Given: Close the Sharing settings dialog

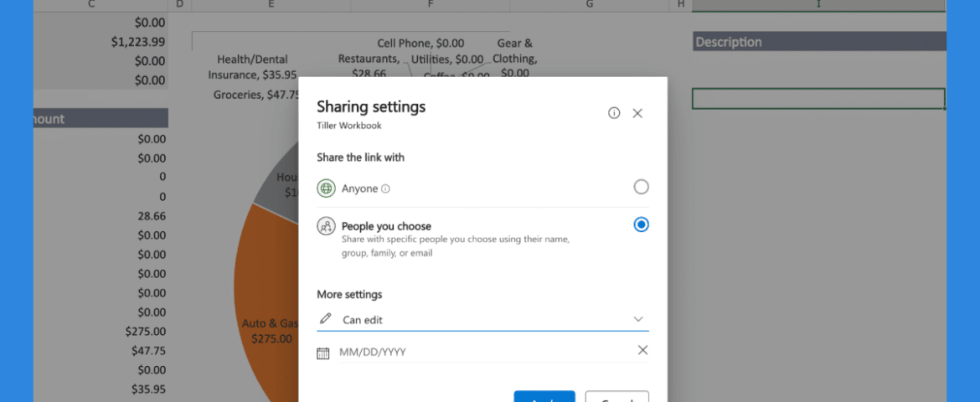Looking at the screenshot, I should tap(637, 113).
